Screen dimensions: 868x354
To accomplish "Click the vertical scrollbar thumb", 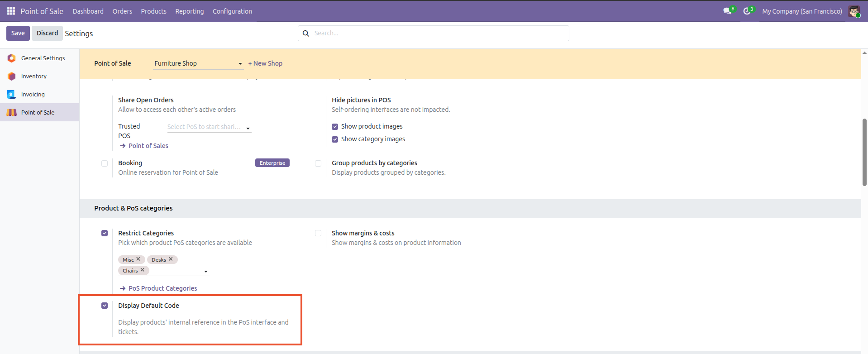I will point(864,152).
